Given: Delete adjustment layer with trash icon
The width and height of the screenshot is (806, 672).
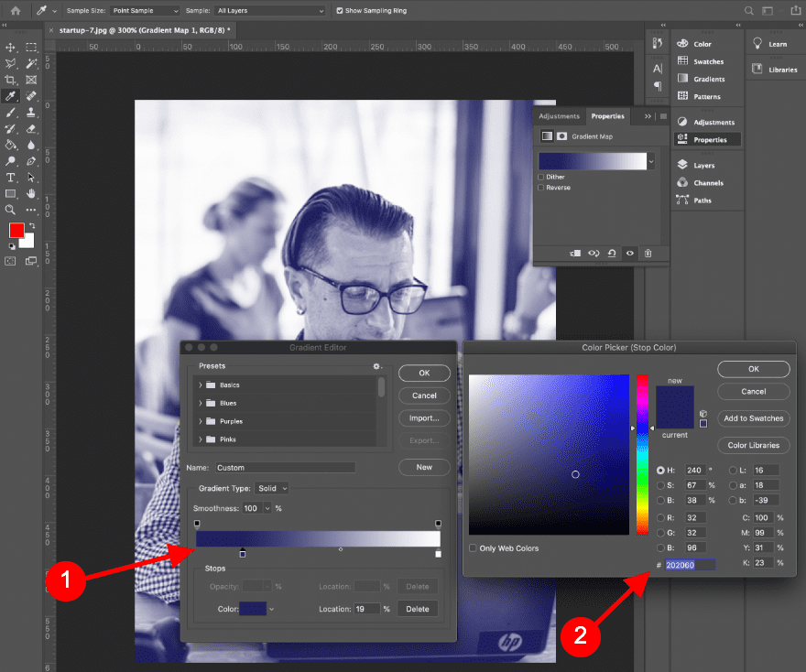Looking at the screenshot, I should (x=648, y=253).
